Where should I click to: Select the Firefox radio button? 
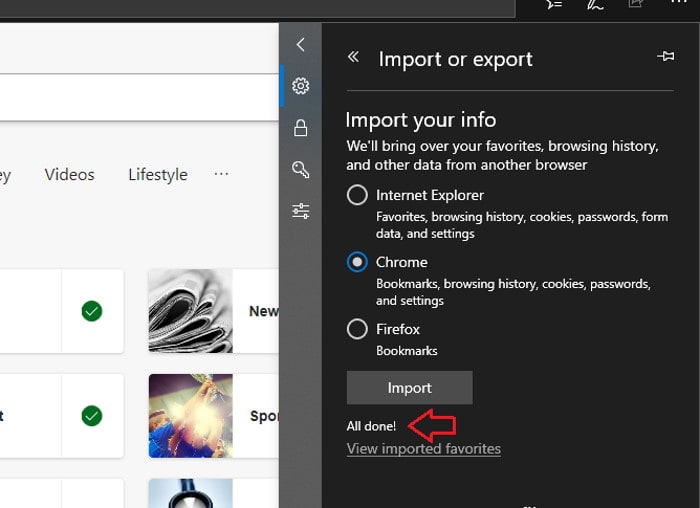[357, 329]
